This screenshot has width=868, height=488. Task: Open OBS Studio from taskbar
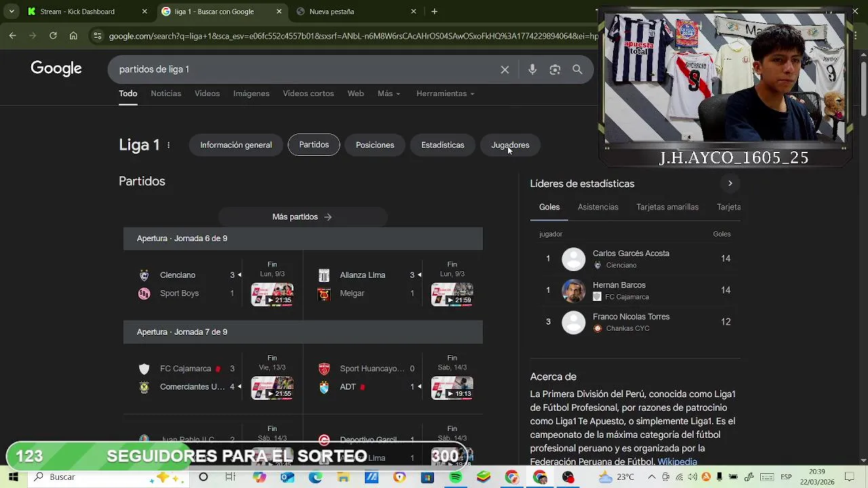pos(568,477)
